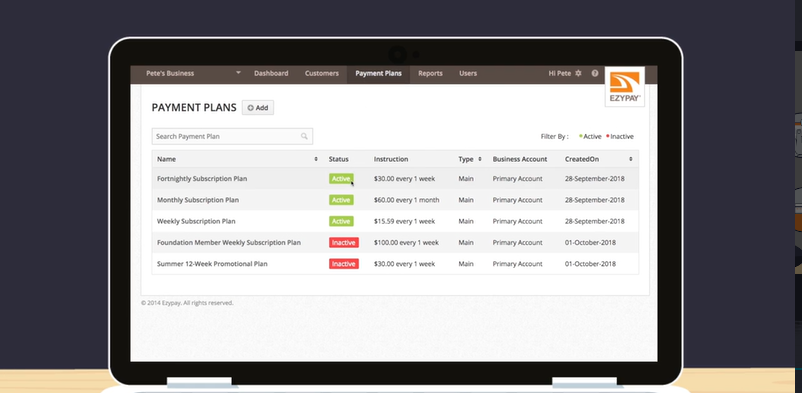Click the Add payment plan button
Viewport: 802px width, 393px height.
(258, 107)
